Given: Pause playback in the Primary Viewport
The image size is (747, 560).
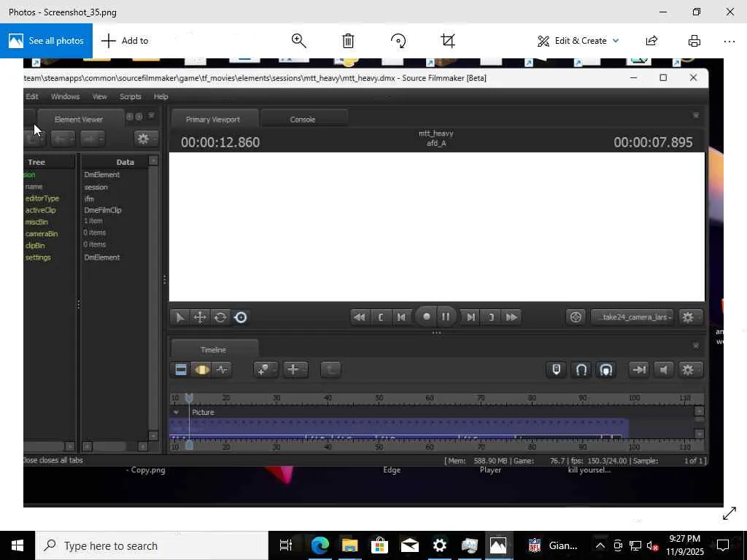Looking at the screenshot, I should pyautogui.click(x=446, y=316).
